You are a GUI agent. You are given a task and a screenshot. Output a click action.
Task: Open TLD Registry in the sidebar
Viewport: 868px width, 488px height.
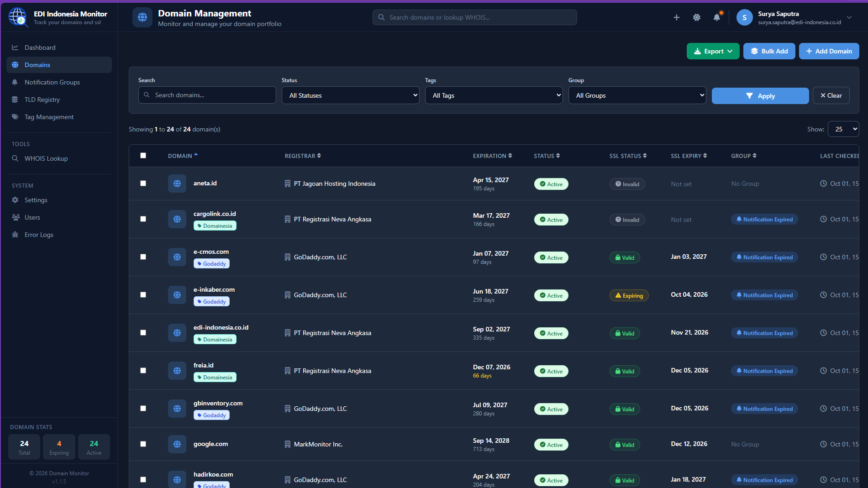(59, 100)
